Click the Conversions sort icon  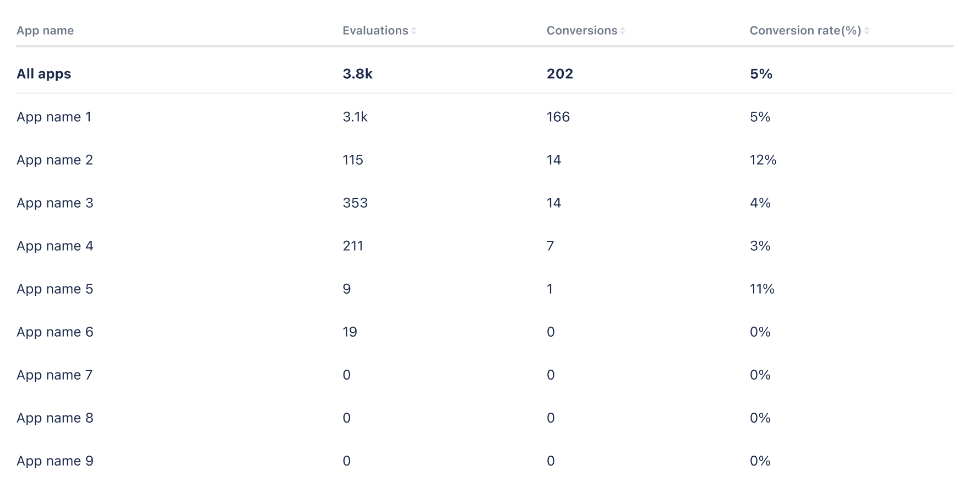coord(623,31)
